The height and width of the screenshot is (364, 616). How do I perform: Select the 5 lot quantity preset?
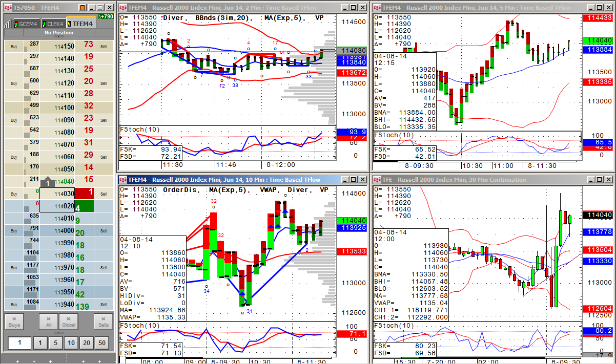[55, 343]
